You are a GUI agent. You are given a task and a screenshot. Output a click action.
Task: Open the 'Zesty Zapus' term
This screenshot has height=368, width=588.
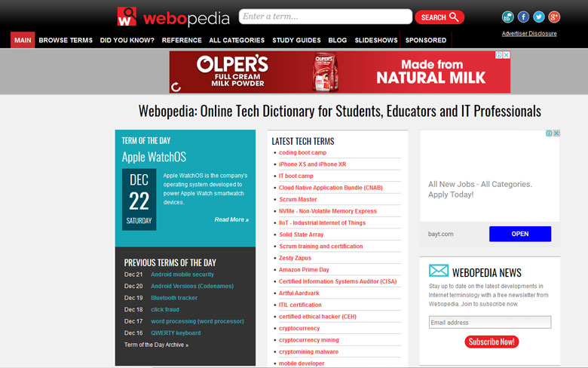click(x=295, y=258)
